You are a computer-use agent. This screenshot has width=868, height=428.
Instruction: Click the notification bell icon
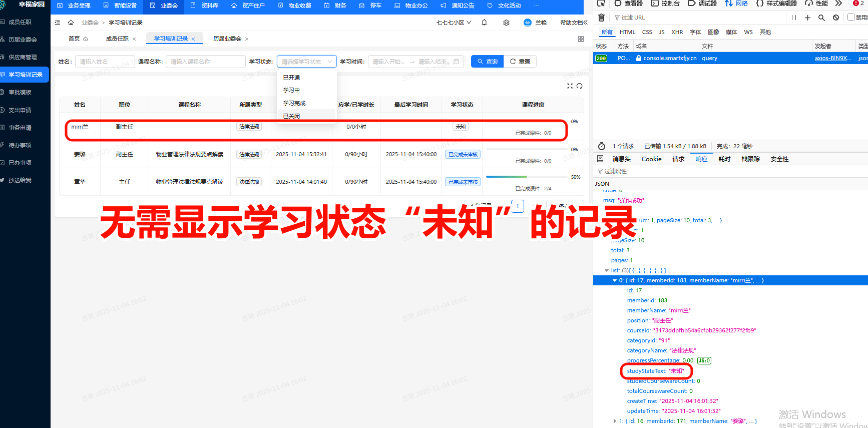[x=484, y=23]
